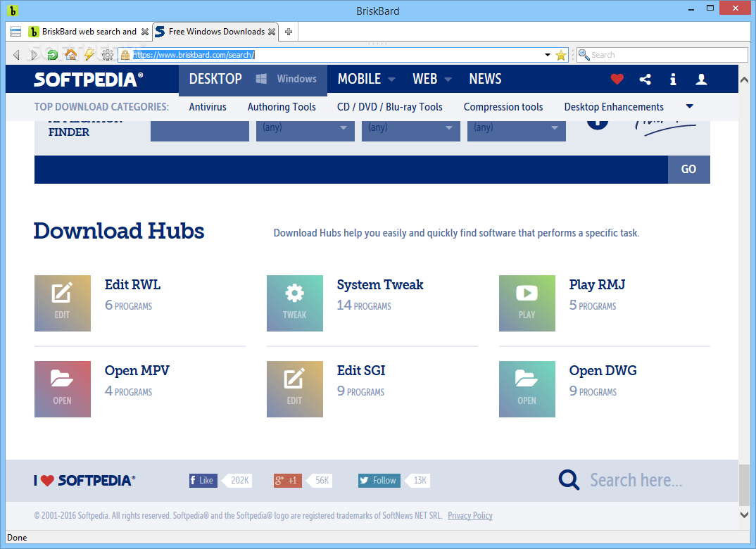The width and height of the screenshot is (756, 549).
Task: Click the Softpedia share icon
Action: pyautogui.click(x=645, y=79)
